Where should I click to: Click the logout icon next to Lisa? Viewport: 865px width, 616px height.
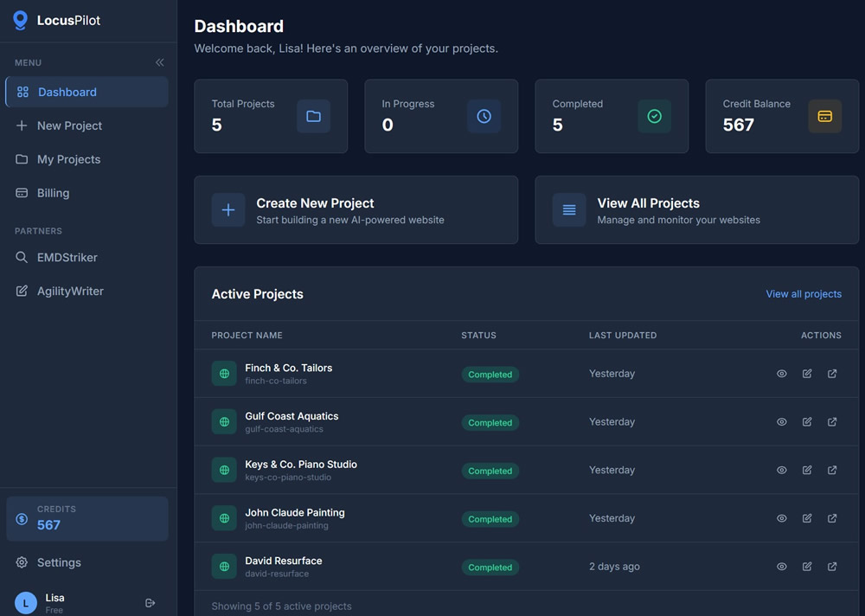tap(150, 603)
